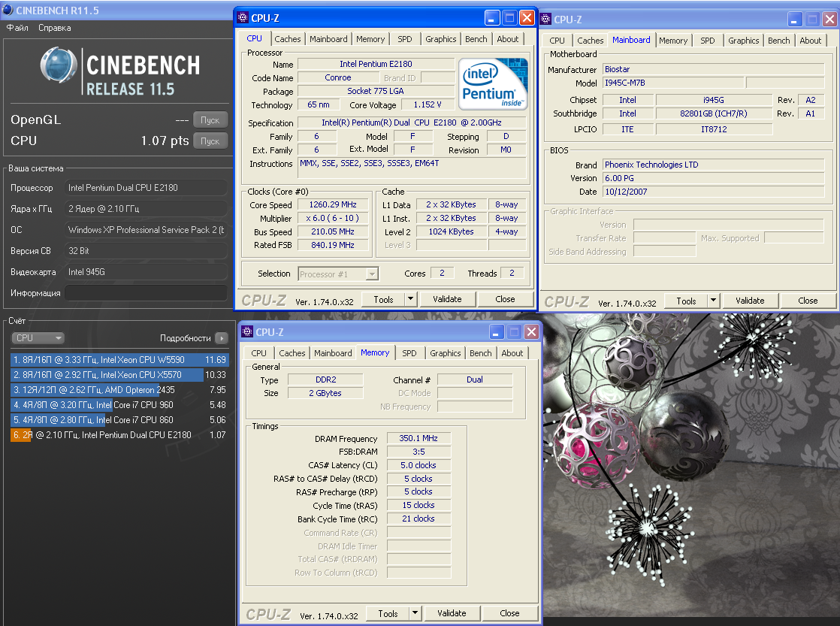Minimize the CPU-Z Mainboard window

tap(794, 20)
